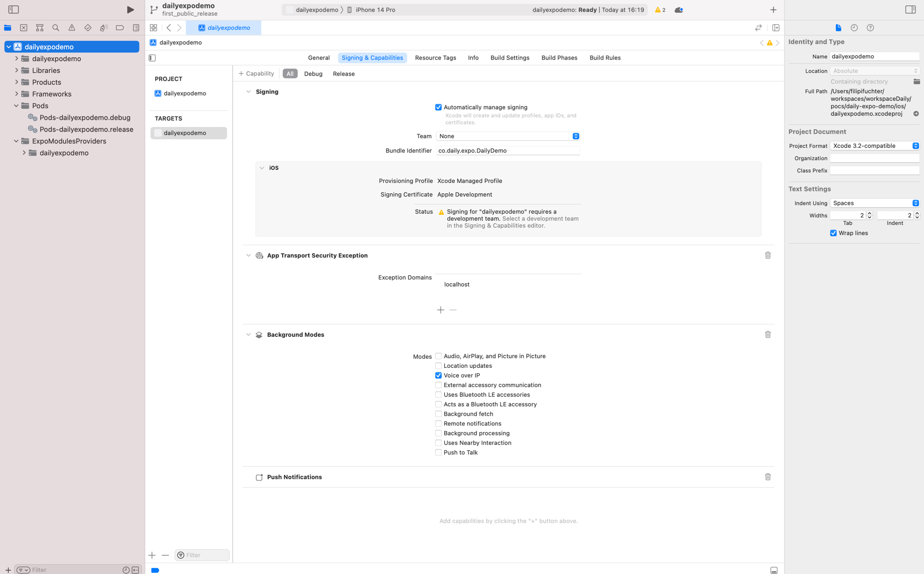Viewport: 924px width, 574px height.
Task: Collapse the Pods folder
Action: point(17,105)
